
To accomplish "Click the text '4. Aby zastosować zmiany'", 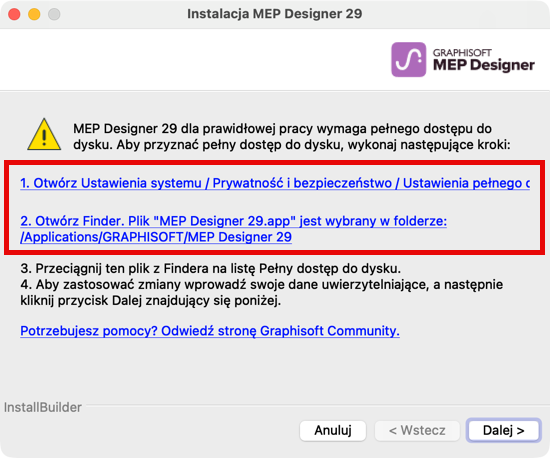I will coord(261,292).
